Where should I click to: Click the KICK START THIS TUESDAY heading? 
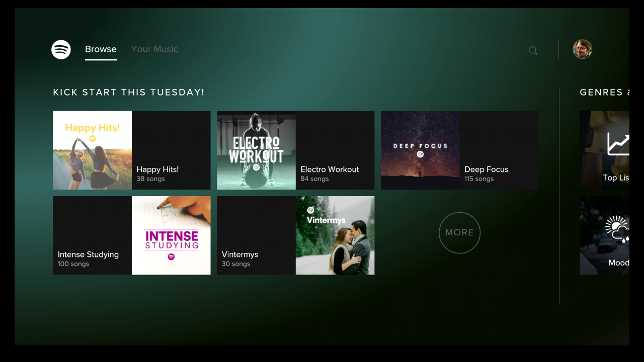pyautogui.click(x=128, y=92)
